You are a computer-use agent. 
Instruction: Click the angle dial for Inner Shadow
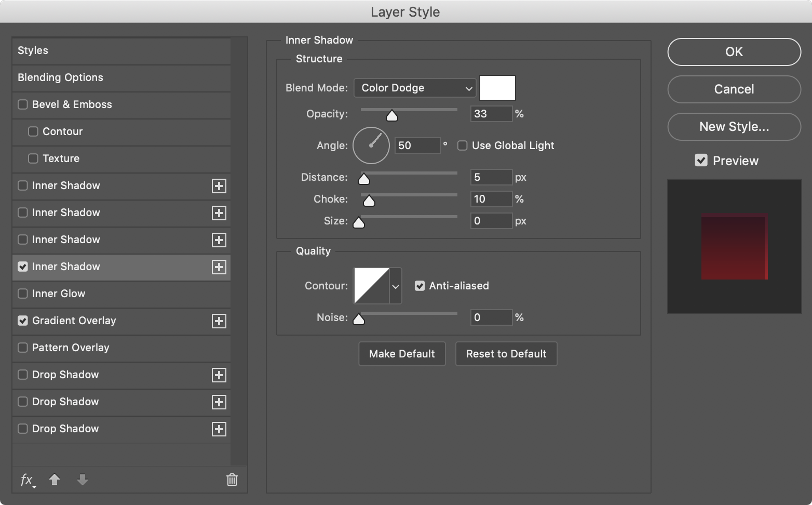tap(371, 145)
